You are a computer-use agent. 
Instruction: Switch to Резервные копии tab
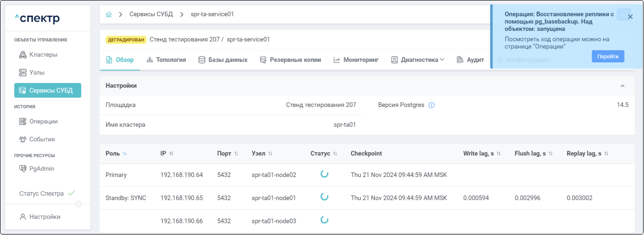point(290,60)
